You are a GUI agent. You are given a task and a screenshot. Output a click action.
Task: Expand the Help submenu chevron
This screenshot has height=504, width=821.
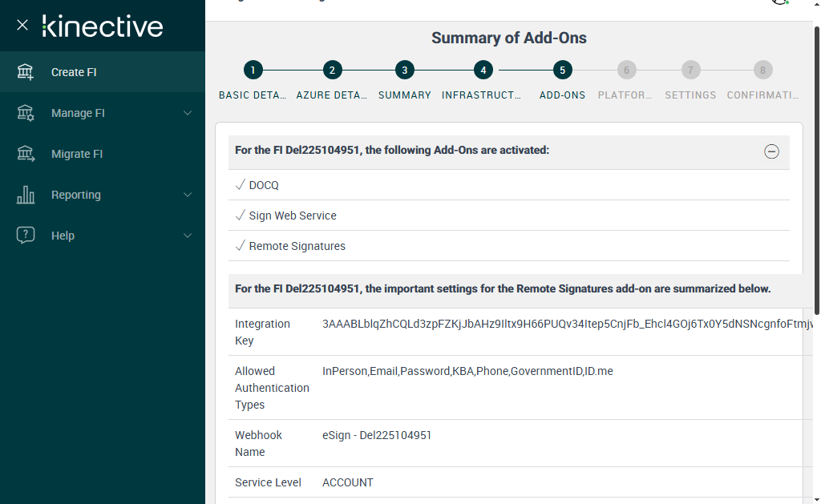[188, 236]
